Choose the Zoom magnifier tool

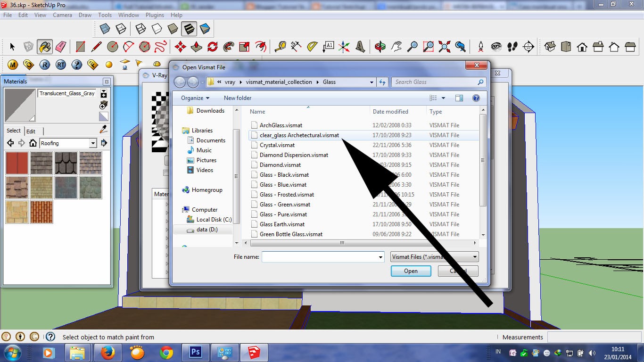(x=413, y=47)
